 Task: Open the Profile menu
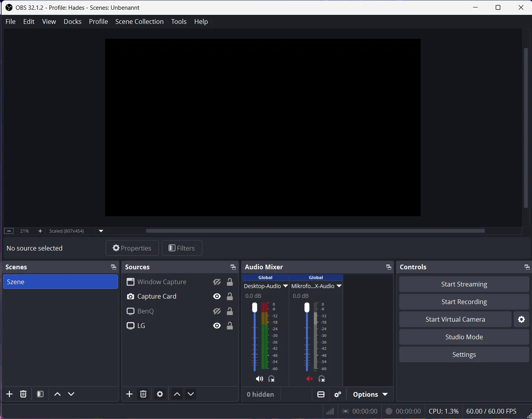(x=99, y=21)
